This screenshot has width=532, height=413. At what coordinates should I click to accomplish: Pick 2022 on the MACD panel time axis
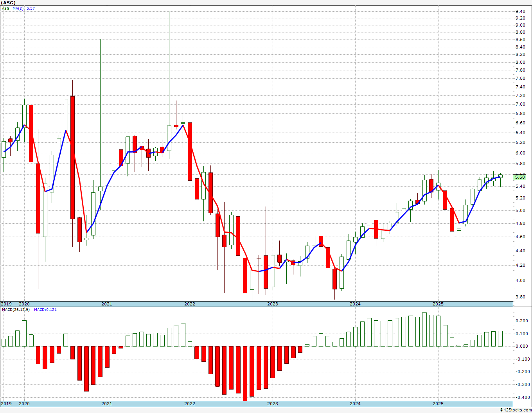pyautogui.click(x=190, y=404)
